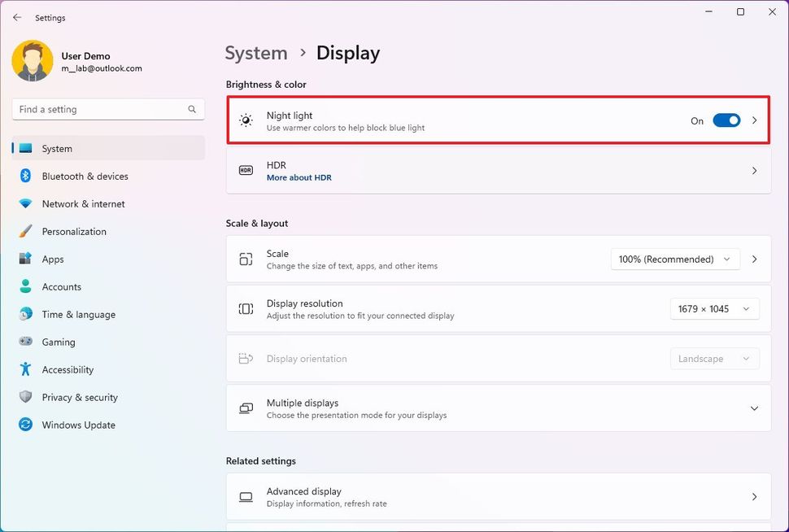Click the System breadcrumb link
The height and width of the screenshot is (532, 789).
coord(255,52)
